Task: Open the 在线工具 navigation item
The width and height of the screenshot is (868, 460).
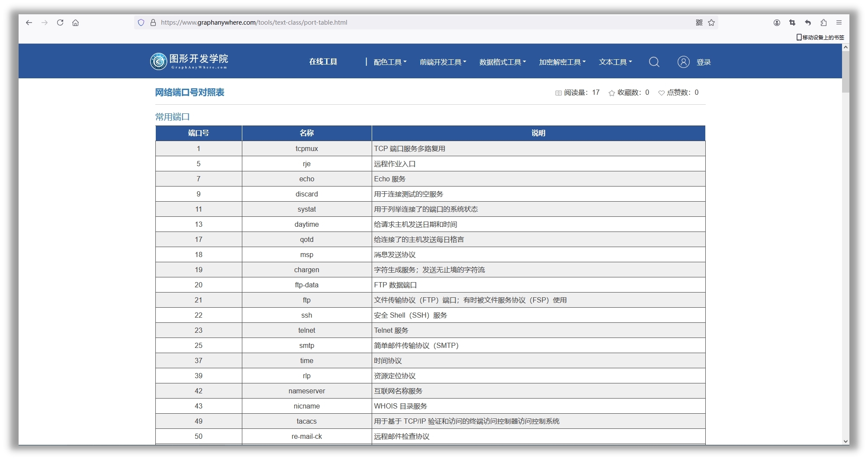Action: (323, 61)
